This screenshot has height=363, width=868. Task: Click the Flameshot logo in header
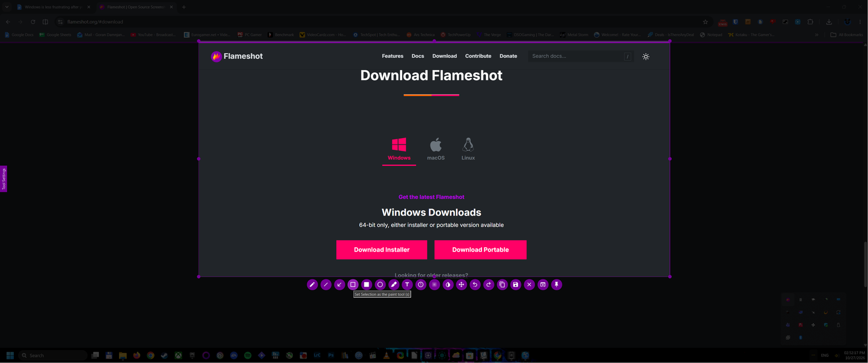237,56
